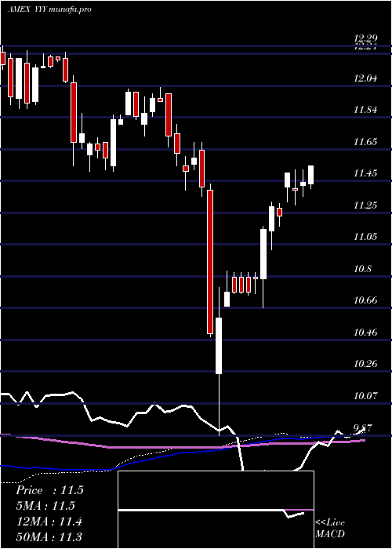Click the 10.46 price axis label
This screenshot has width=392, height=549.
[365, 333]
